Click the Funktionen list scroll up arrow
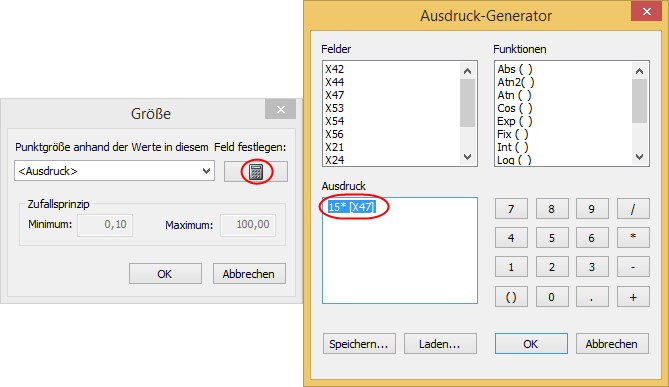669x387 pixels. 640,71
